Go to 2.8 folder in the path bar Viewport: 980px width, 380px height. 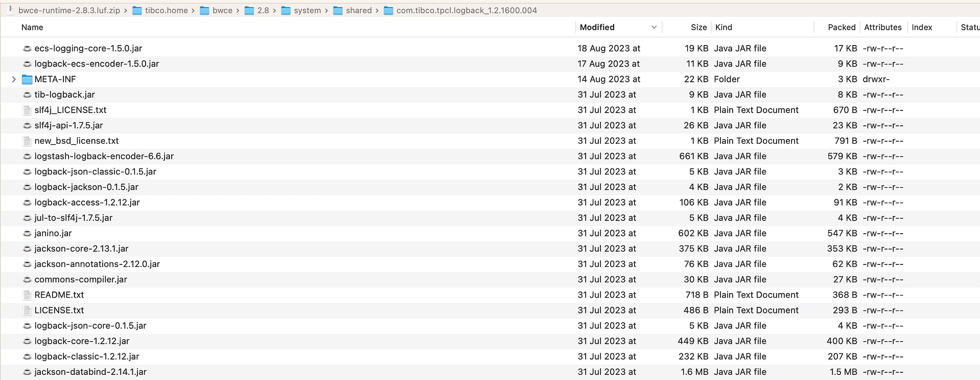tap(263, 11)
